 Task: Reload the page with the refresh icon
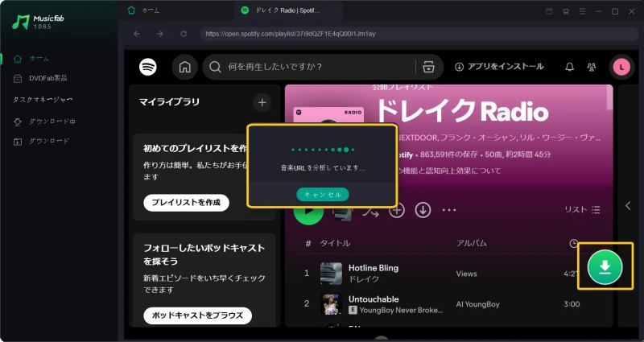tap(184, 34)
